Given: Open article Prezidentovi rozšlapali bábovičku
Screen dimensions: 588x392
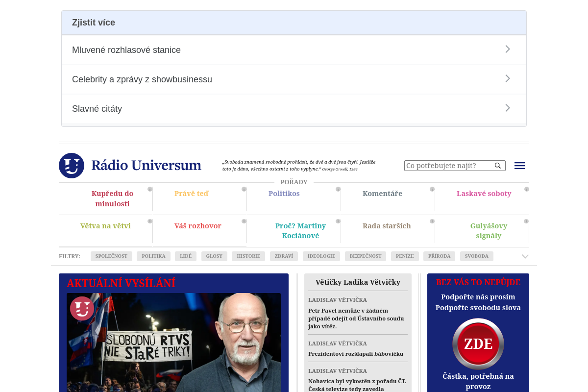Looking at the screenshot, I should click(x=356, y=353).
